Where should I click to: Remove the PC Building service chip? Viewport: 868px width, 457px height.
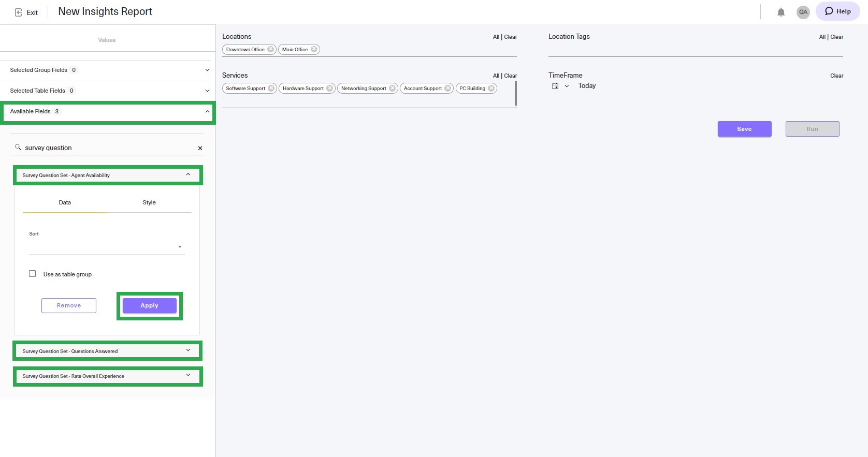point(491,88)
